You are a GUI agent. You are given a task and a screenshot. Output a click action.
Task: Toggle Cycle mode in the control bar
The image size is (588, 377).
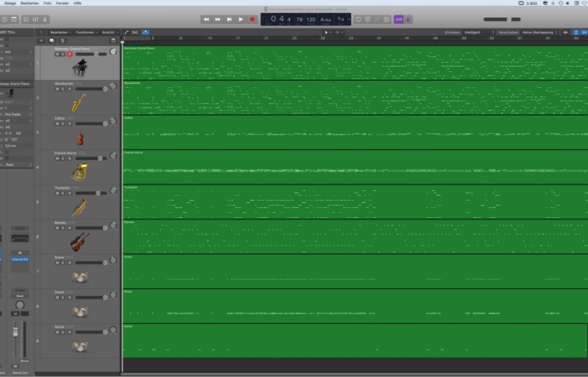(x=359, y=19)
